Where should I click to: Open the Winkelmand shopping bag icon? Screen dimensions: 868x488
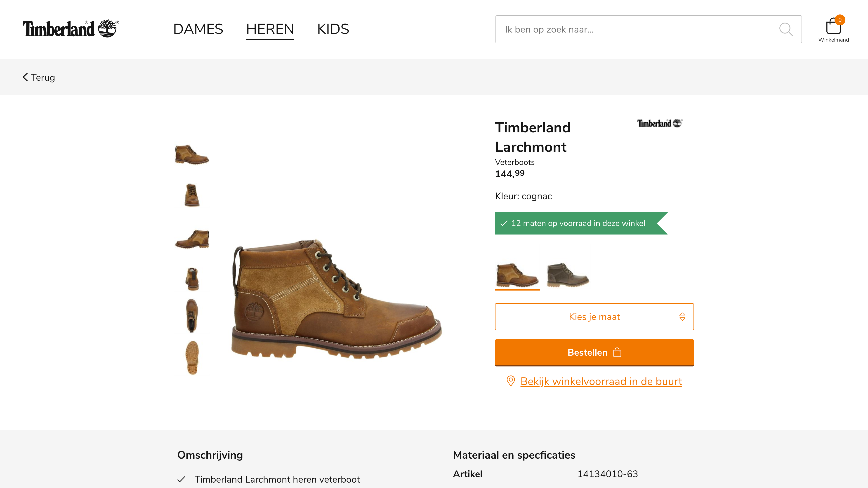point(833,27)
